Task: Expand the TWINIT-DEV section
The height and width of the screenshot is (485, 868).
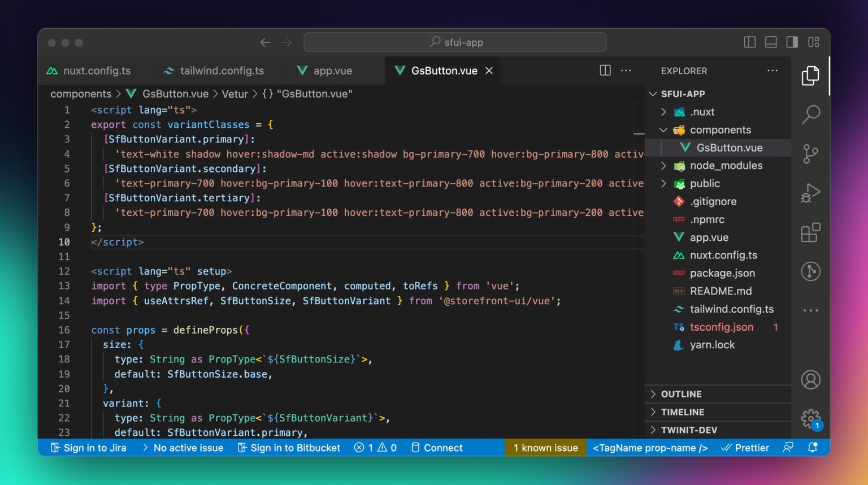Action: (718, 430)
